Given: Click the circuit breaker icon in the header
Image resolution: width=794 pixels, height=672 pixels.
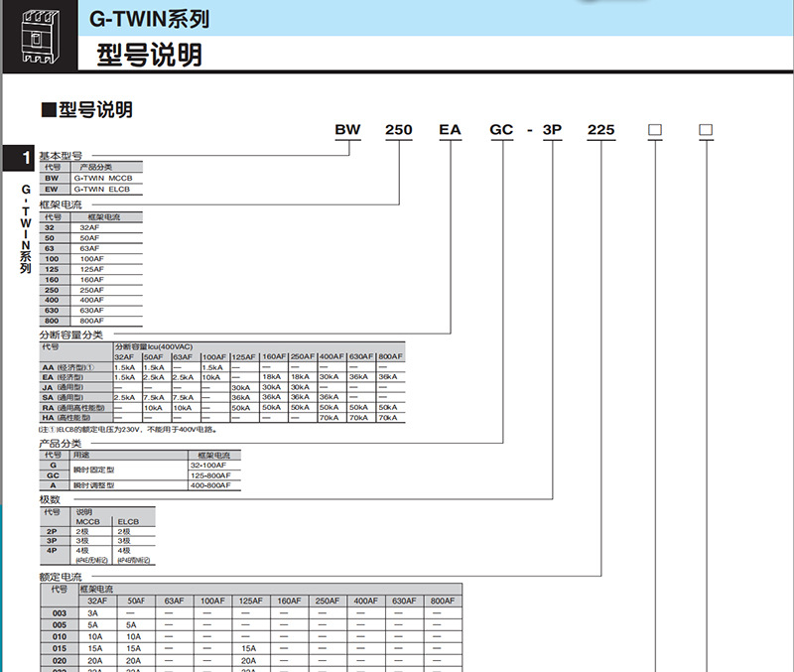Looking at the screenshot, I should point(40,37).
